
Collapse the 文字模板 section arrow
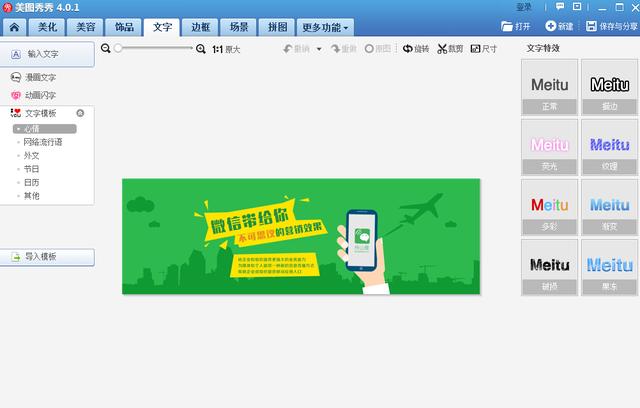(x=80, y=113)
